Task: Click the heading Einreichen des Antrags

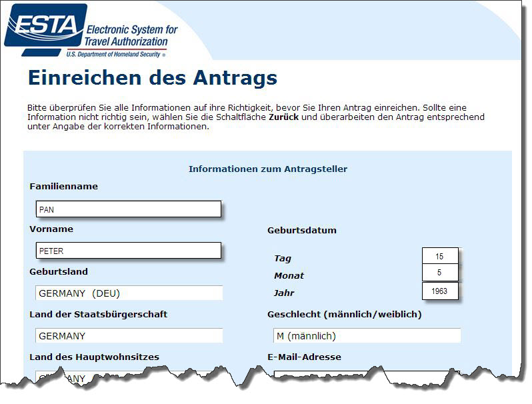Action: (x=153, y=78)
